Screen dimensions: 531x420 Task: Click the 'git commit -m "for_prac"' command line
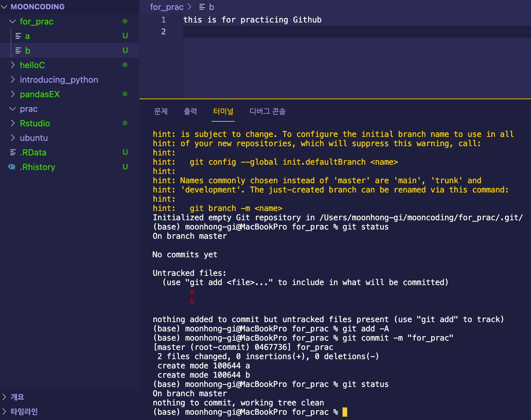pos(398,338)
